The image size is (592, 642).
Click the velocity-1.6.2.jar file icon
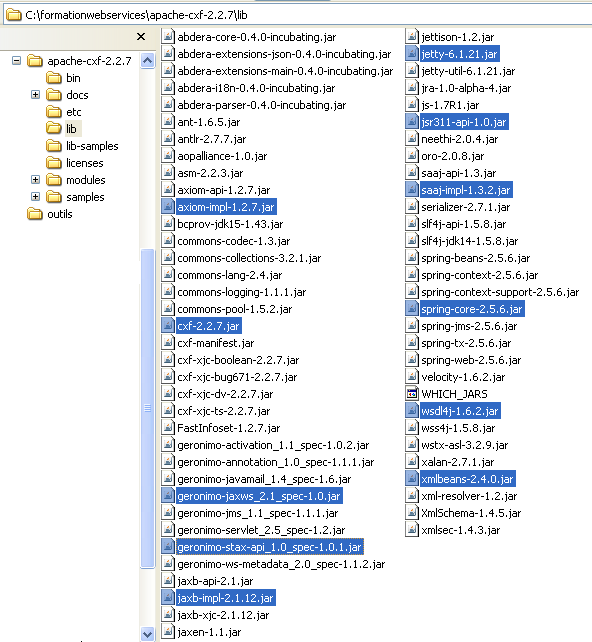point(411,377)
